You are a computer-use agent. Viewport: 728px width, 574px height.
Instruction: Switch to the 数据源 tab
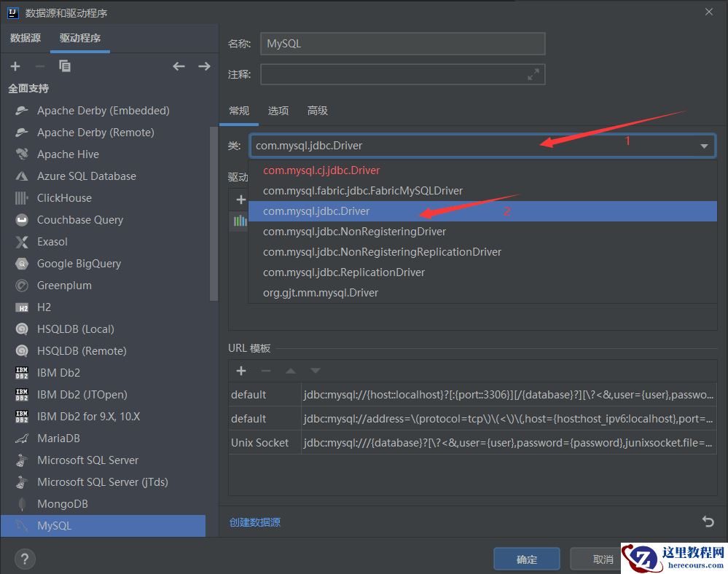click(x=26, y=38)
